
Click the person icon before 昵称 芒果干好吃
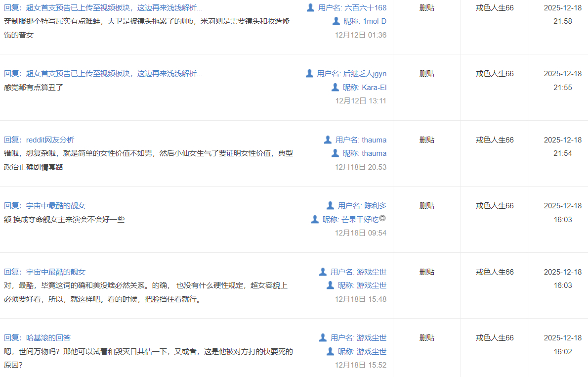[315, 219]
